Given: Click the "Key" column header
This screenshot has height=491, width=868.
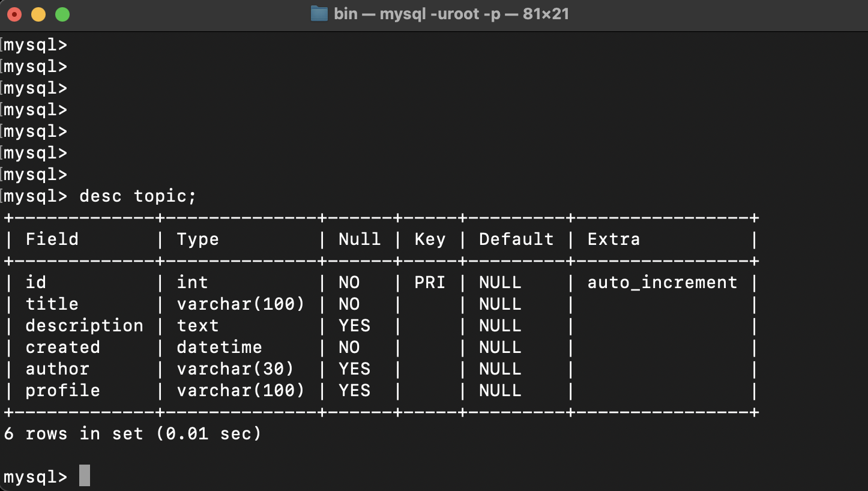Looking at the screenshot, I should tap(430, 239).
